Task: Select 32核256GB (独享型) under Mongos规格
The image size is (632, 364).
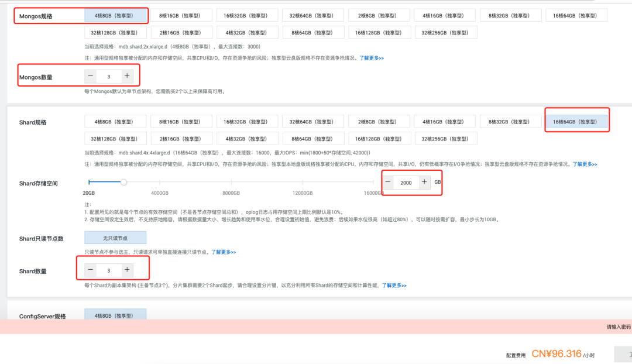Action: tap(446, 33)
